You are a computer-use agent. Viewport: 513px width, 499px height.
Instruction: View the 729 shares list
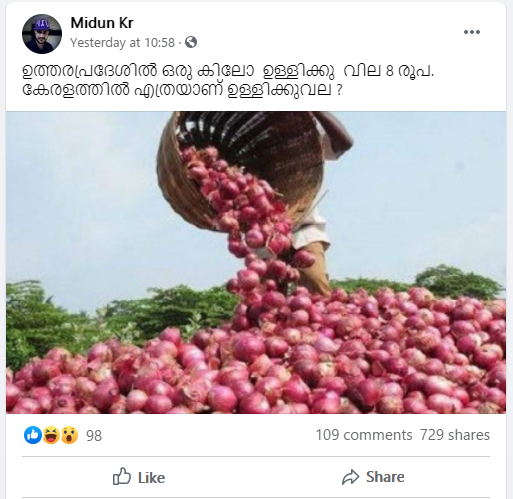(x=455, y=435)
